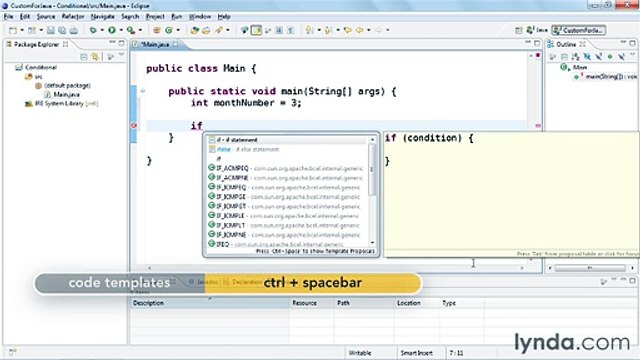Screen dimensions: 640x360
Task: Click the Open Type toolbar icon
Action: 195,30
